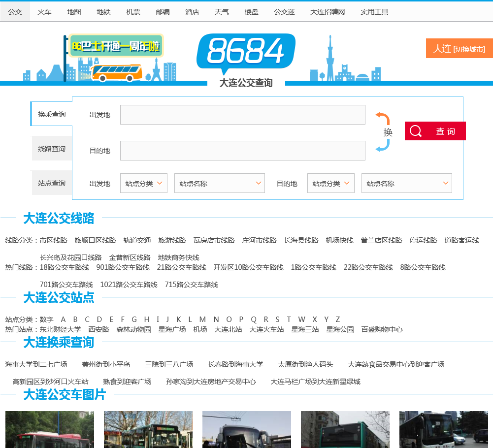Open the 公交迷 top menu item

pos(284,12)
